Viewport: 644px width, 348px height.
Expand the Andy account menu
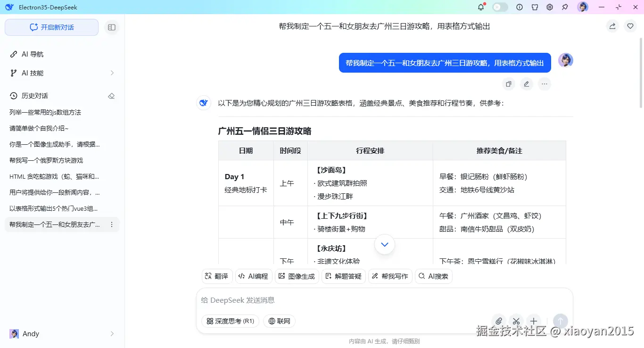tap(112, 333)
